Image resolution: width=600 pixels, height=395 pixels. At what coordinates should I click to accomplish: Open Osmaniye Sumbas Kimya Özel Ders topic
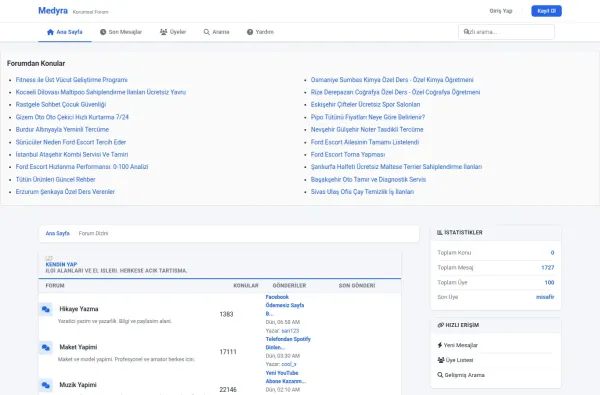coord(392,80)
